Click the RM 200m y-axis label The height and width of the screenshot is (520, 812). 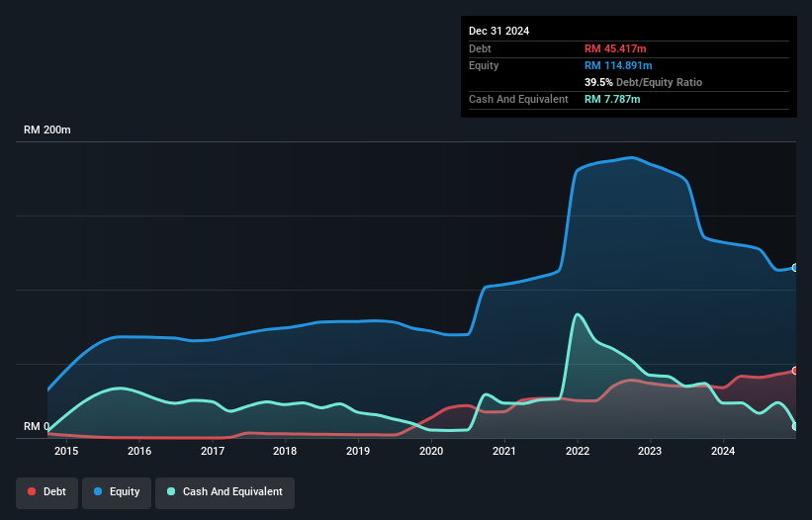[47, 130]
